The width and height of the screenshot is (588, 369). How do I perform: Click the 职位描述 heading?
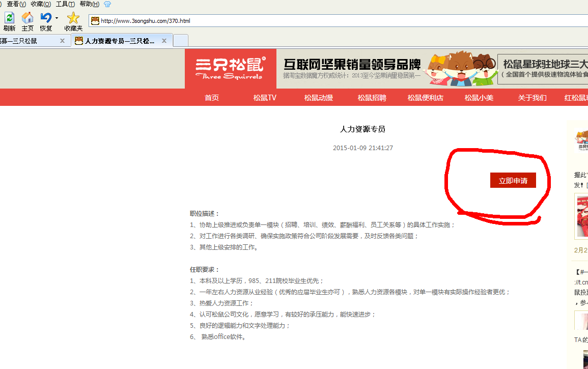tap(204, 214)
